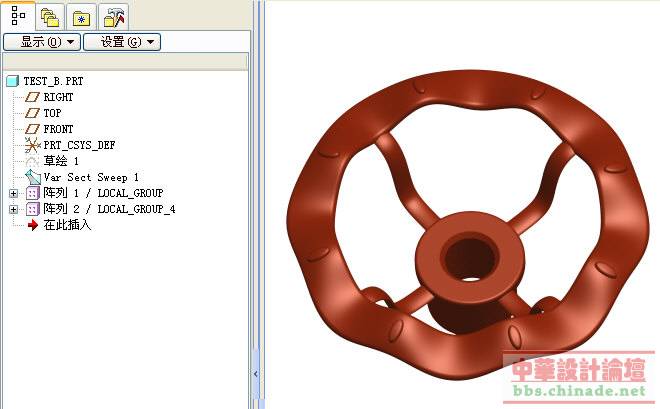660x409 pixels.
Task: Click the PRT_CSYS_DEF coordinate system icon
Action: [x=31, y=145]
